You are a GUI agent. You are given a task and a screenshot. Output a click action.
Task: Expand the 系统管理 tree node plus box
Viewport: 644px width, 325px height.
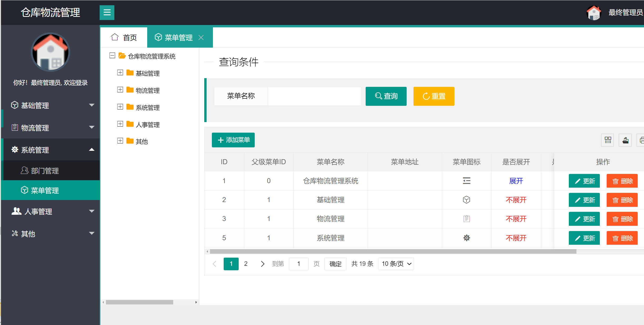pos(120,107)
